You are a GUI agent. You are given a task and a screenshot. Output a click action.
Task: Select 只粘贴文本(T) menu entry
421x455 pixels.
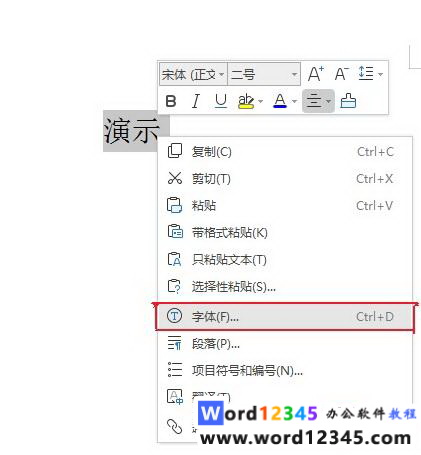[x=285, y=259]
